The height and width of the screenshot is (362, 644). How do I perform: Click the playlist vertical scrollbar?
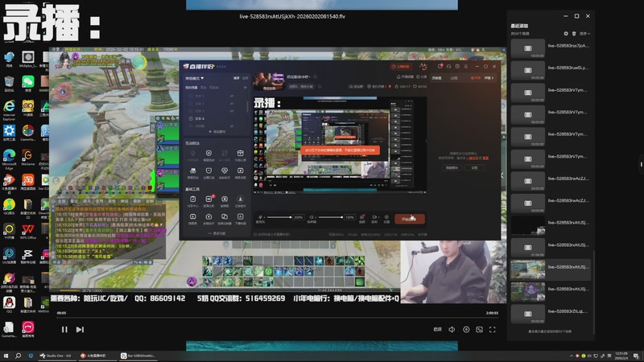(x=593, y=291)
